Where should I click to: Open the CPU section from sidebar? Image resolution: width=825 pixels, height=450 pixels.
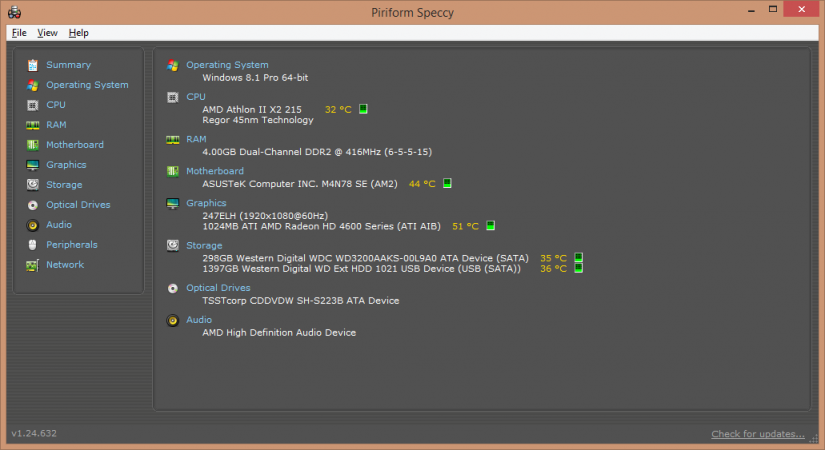(x=56, y=105)
